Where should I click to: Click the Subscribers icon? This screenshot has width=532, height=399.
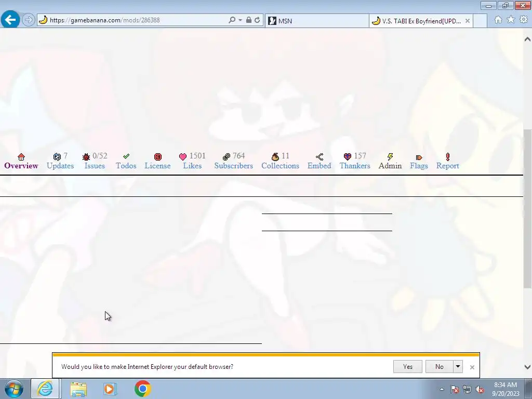[x=227, y=157]
